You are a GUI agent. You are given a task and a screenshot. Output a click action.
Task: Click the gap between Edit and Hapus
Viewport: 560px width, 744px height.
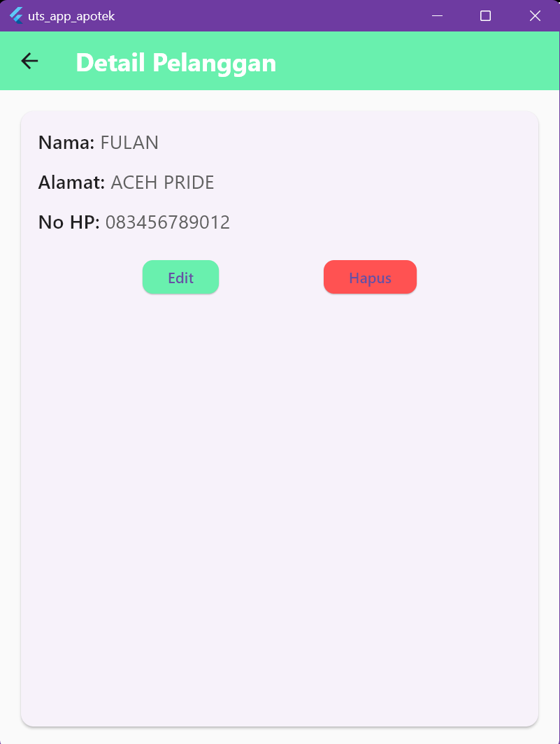click(271, 277)
